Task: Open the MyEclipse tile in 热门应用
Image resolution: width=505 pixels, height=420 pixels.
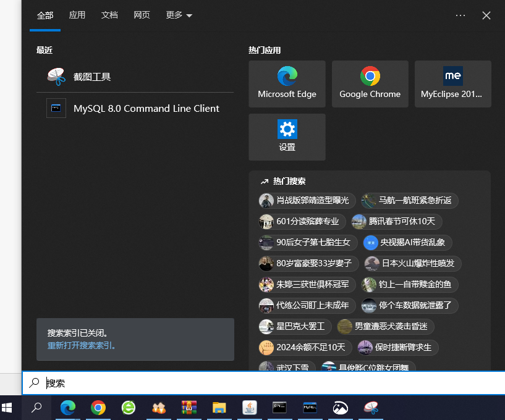Action: coord(453,84)
